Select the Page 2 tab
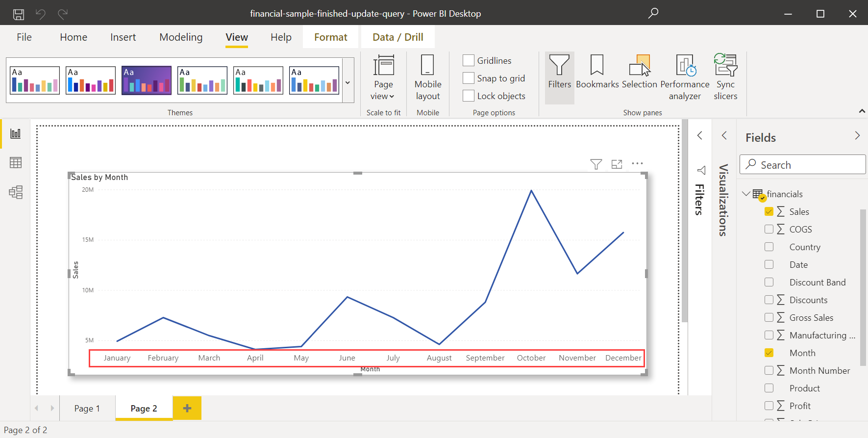The height and width of the screenshot is (438, 868). (x=144, y=408)
